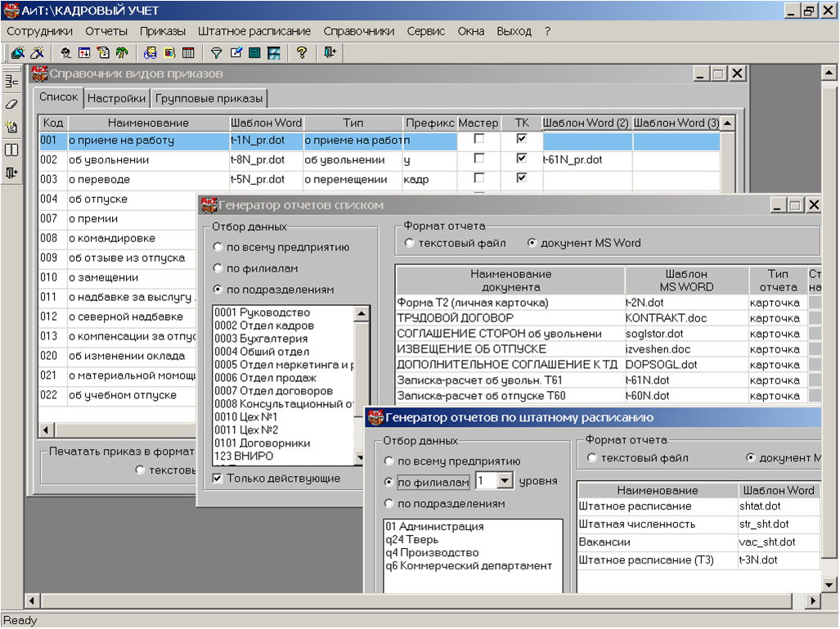
Task: Click the new document icon in left sidebar
Action: click(x=11, y=127)
